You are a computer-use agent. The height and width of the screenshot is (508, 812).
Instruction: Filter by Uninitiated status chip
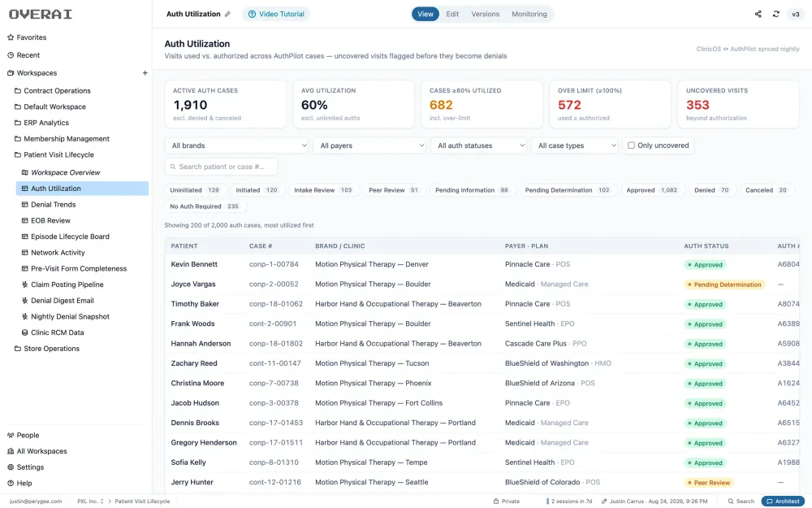[195, 190]
